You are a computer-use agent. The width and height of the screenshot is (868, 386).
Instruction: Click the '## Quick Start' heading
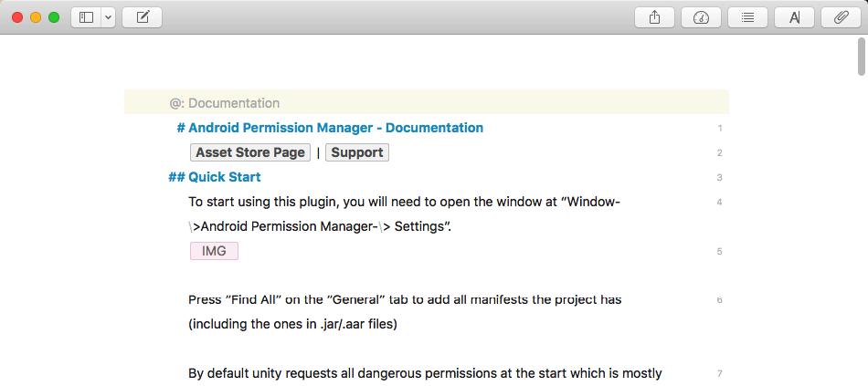tap(224, 177)
